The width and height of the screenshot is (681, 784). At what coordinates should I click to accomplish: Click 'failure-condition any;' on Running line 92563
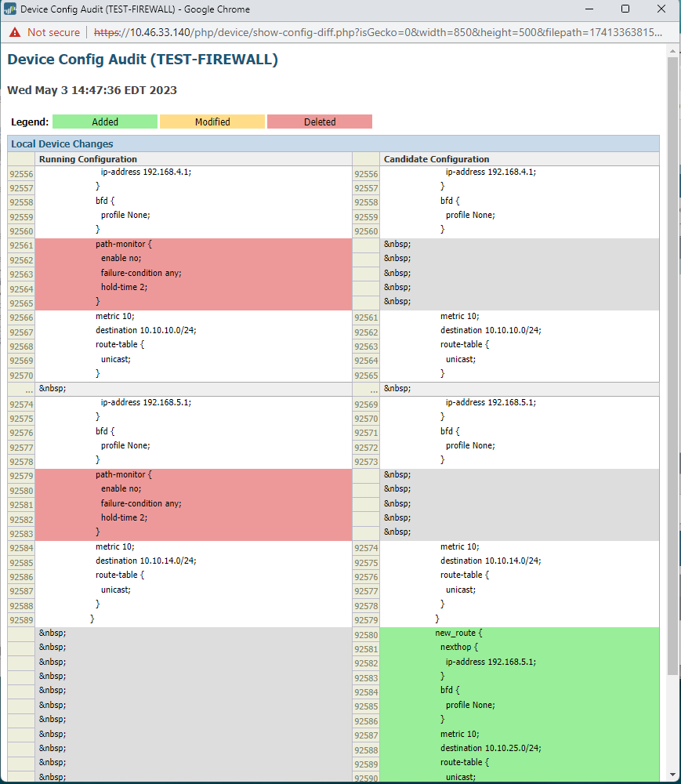(141, 273)
